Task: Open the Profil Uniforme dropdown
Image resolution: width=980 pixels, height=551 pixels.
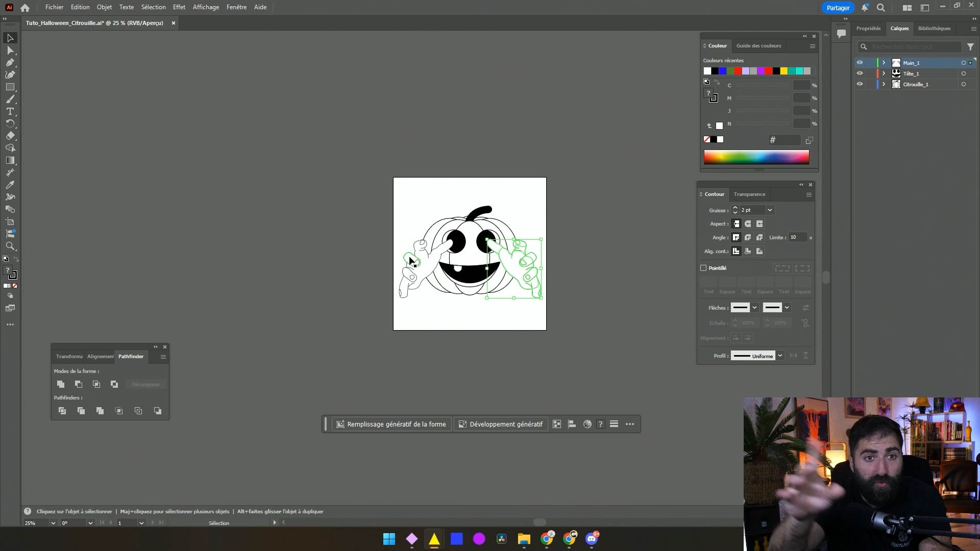Action: [x=780, y=356]
